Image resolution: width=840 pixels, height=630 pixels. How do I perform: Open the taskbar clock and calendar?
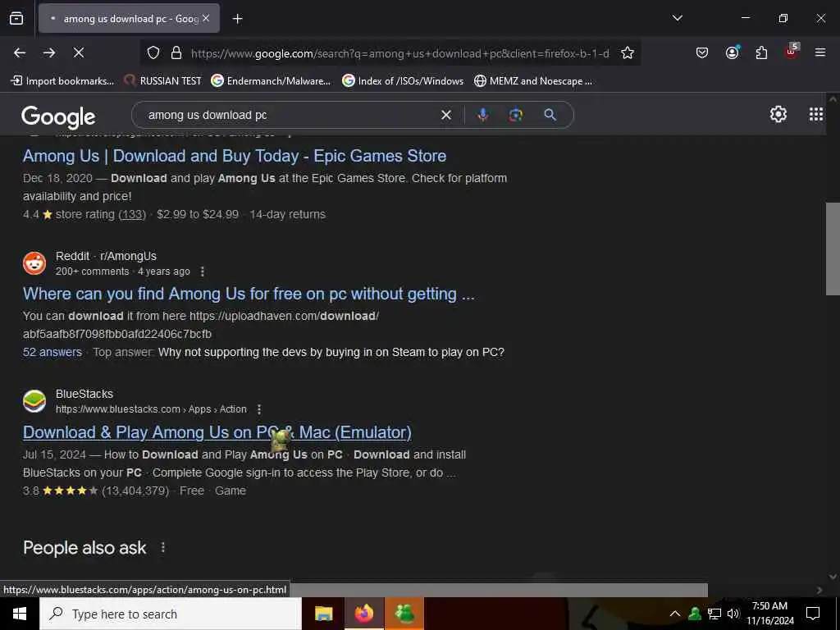coord(769,614)
